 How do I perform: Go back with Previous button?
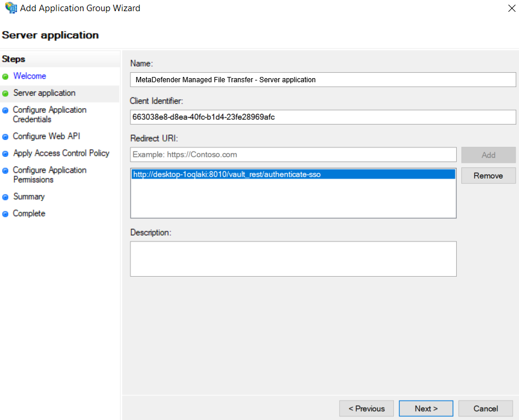366,408
